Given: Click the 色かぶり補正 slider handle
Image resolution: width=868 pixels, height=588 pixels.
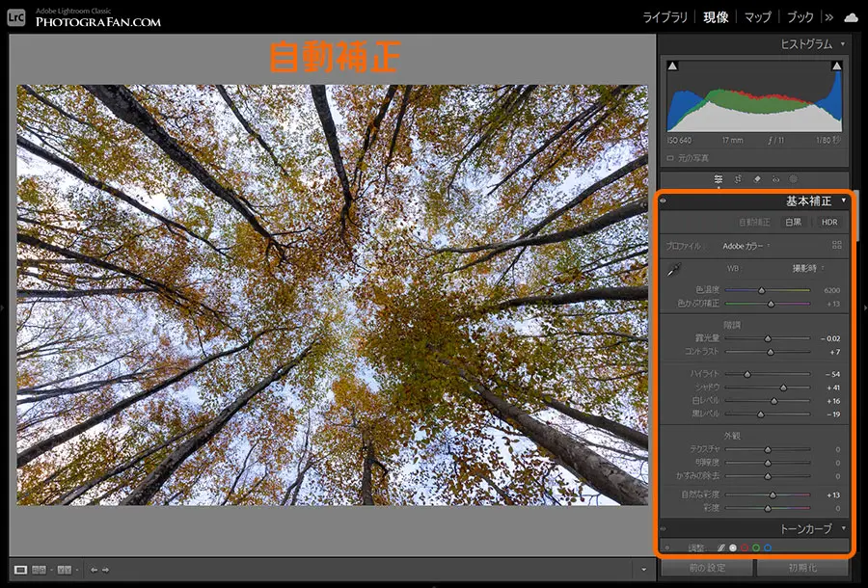Looking at the screenshot, I should pos(771,305).
